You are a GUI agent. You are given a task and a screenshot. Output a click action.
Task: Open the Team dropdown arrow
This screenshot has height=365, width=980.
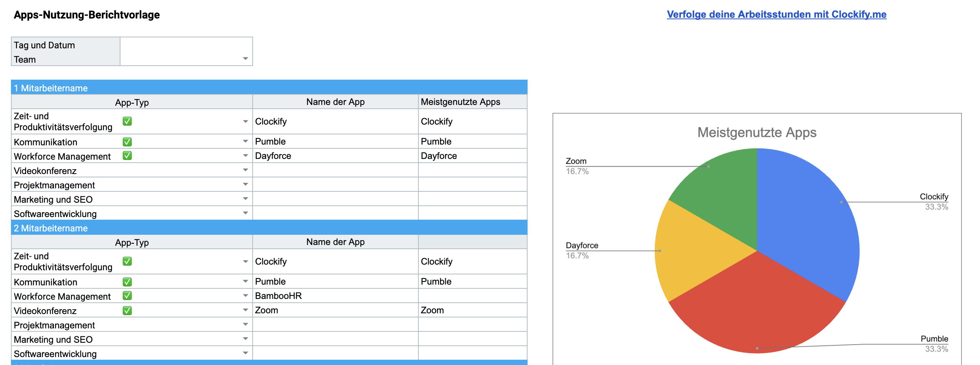coord(245,59)
